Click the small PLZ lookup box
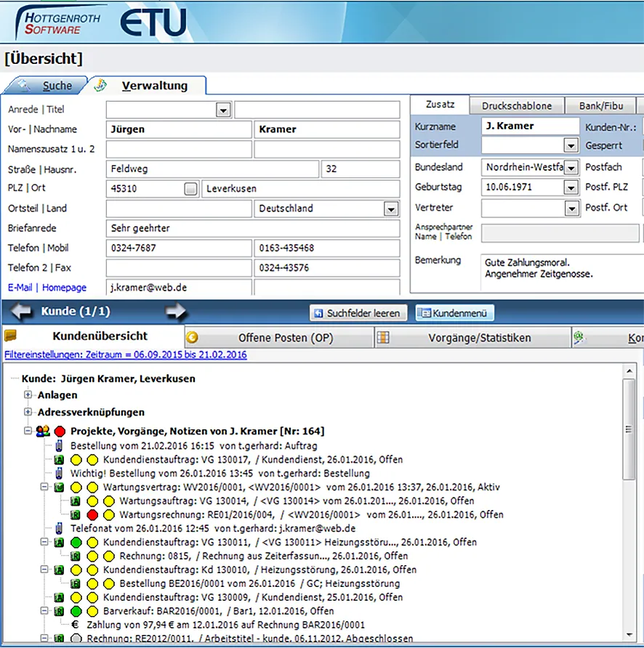 point(190,189)
